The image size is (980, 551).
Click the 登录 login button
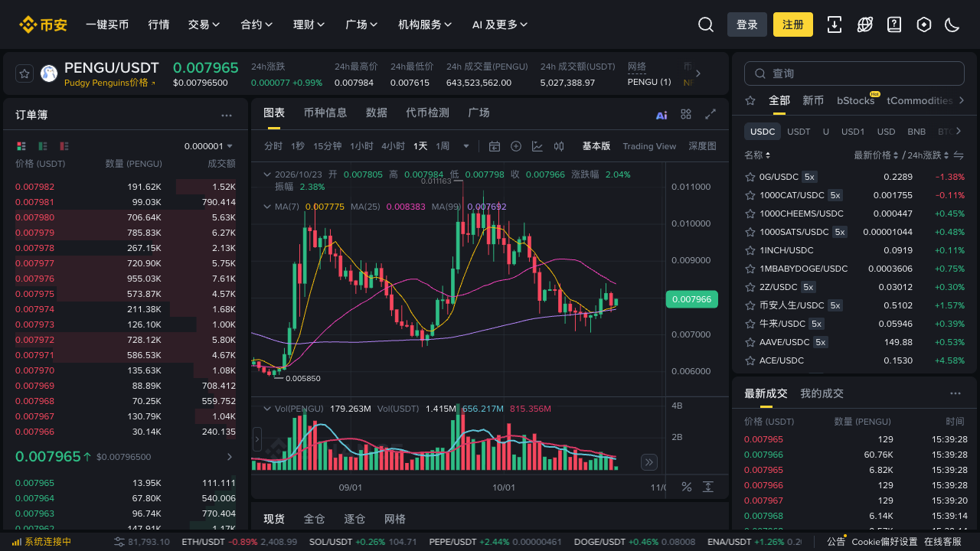[x=747, y=24]
